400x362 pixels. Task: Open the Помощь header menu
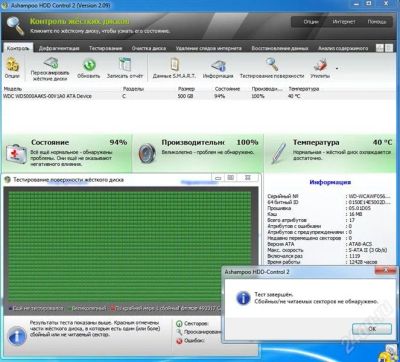click(377, 22)
